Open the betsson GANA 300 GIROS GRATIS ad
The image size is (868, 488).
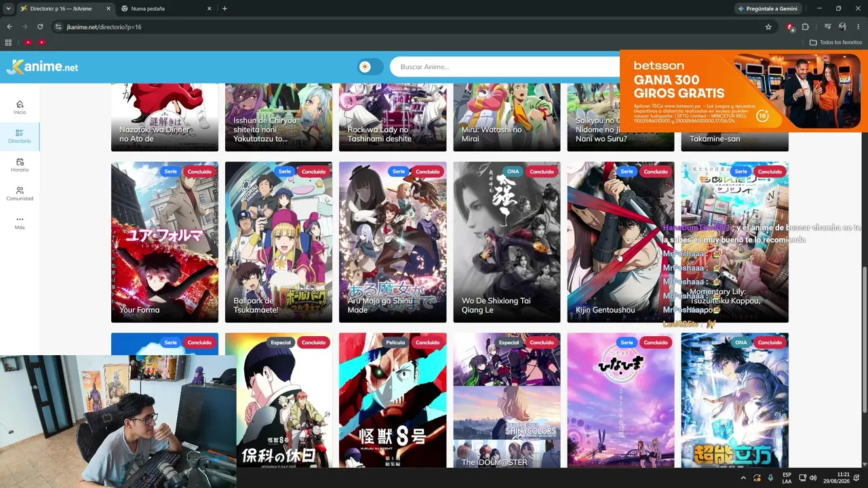point(743,90)
